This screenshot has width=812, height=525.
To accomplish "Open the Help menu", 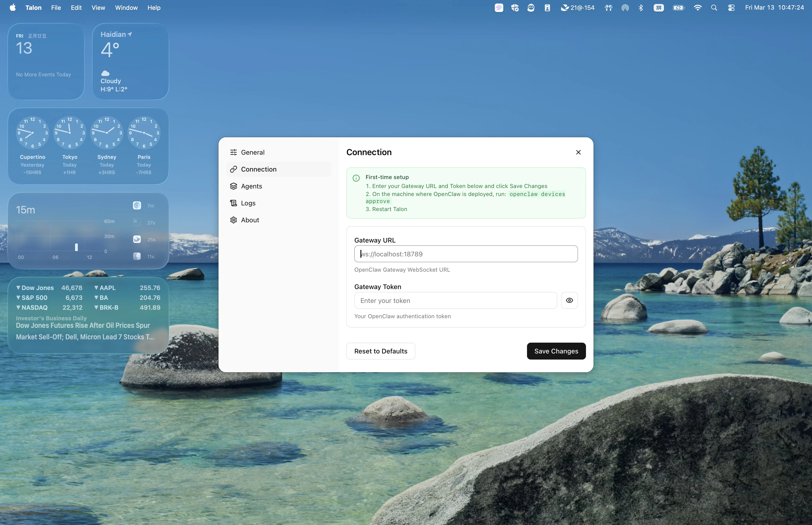I will [154, 8].
